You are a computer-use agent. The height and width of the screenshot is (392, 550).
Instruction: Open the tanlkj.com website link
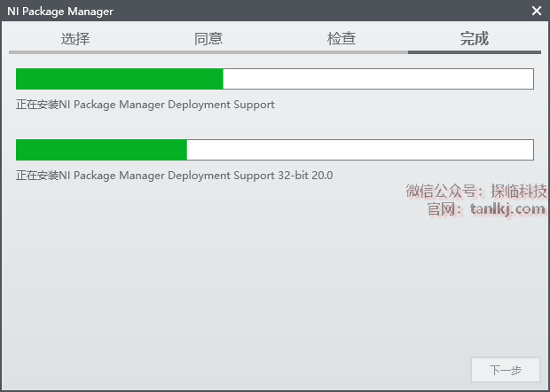(507, 209)
